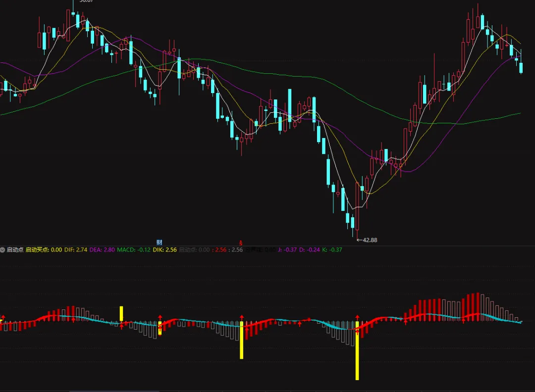Click the 42.88 low price label
Image resolution: width=535 pixels, height=392 pixels.
(370, 240)
